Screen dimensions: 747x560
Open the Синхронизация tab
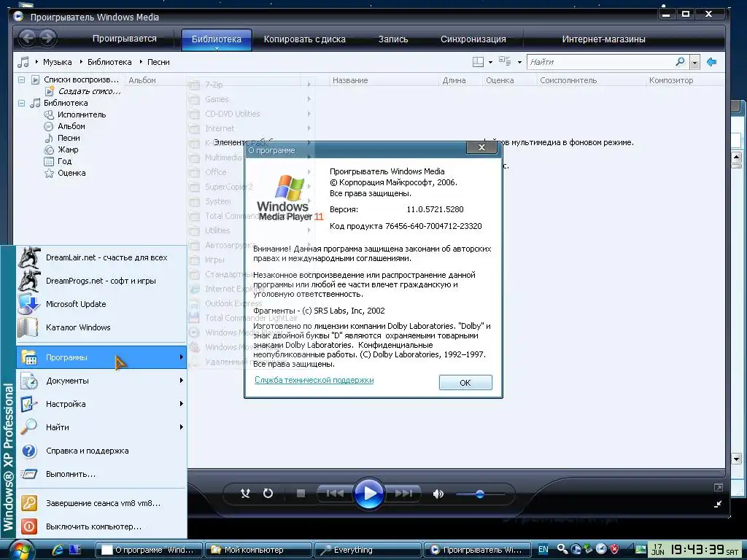click(473, 39)
